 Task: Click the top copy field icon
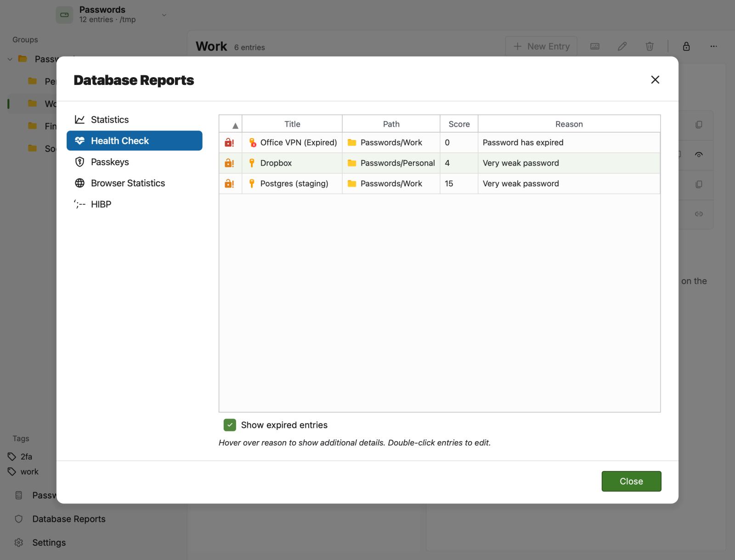(699, 124)
